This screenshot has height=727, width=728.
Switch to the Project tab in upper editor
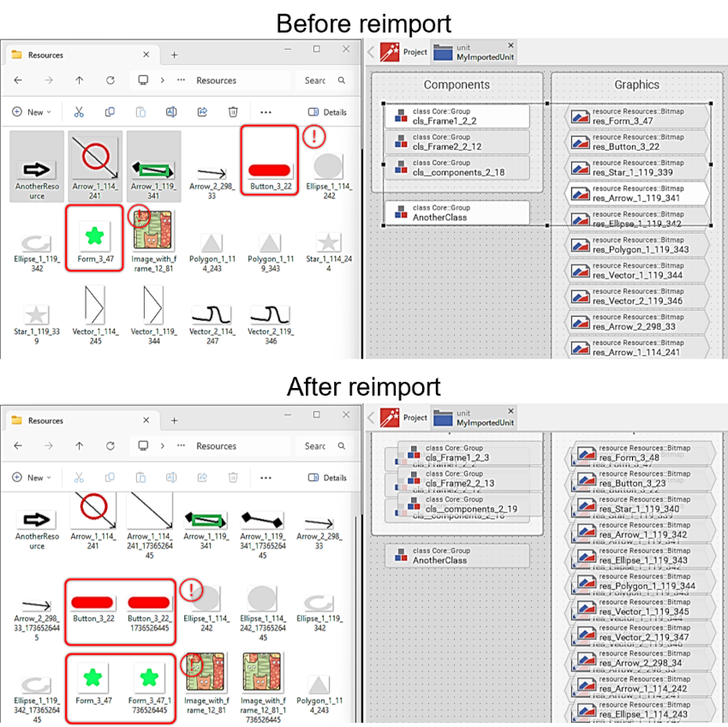point(403,52)
